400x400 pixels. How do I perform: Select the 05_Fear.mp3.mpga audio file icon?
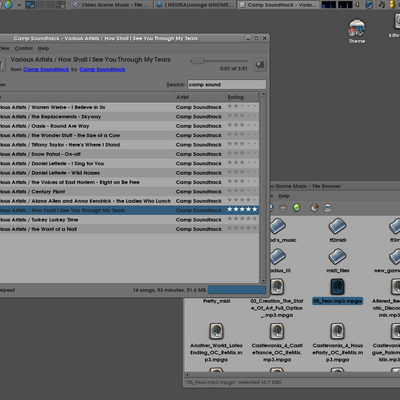click(337, 287)
